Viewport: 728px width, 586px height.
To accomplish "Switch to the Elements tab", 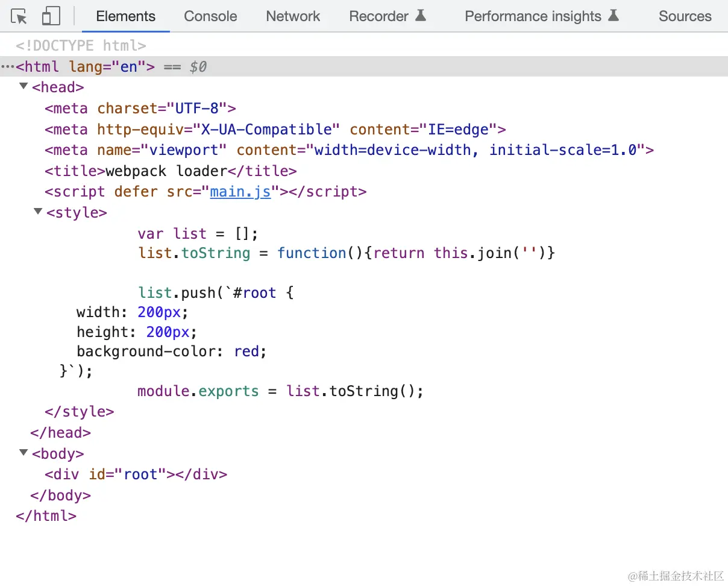I will pos(125,16).
